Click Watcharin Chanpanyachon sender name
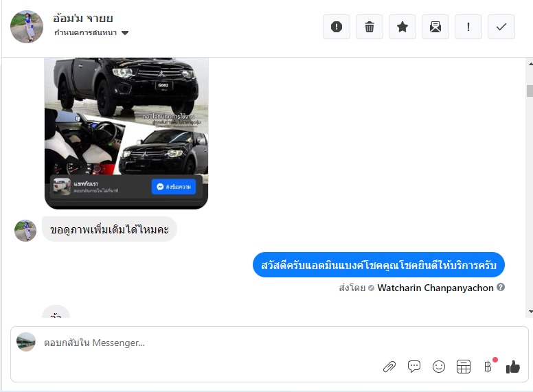 [435, 288]
